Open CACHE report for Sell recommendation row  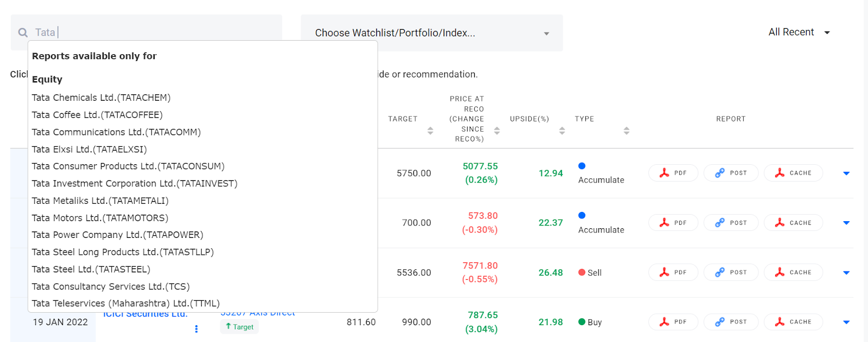tap(793, 273)
